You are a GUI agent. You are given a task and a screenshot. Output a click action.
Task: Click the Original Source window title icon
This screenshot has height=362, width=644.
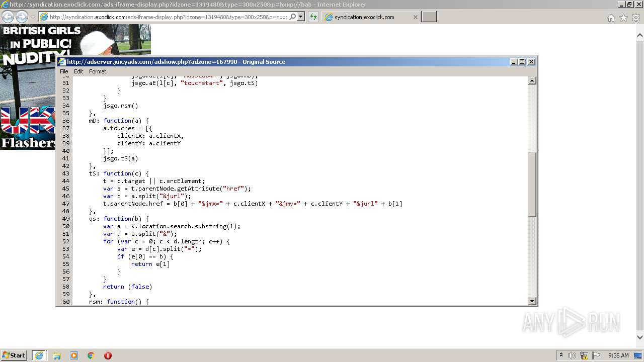tap(62, 62)
